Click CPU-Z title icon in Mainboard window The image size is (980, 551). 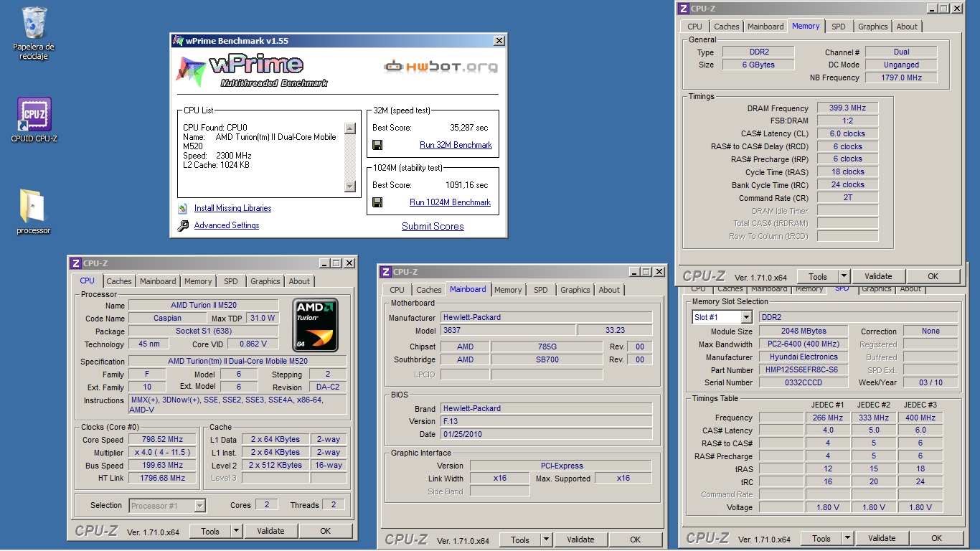385,272
